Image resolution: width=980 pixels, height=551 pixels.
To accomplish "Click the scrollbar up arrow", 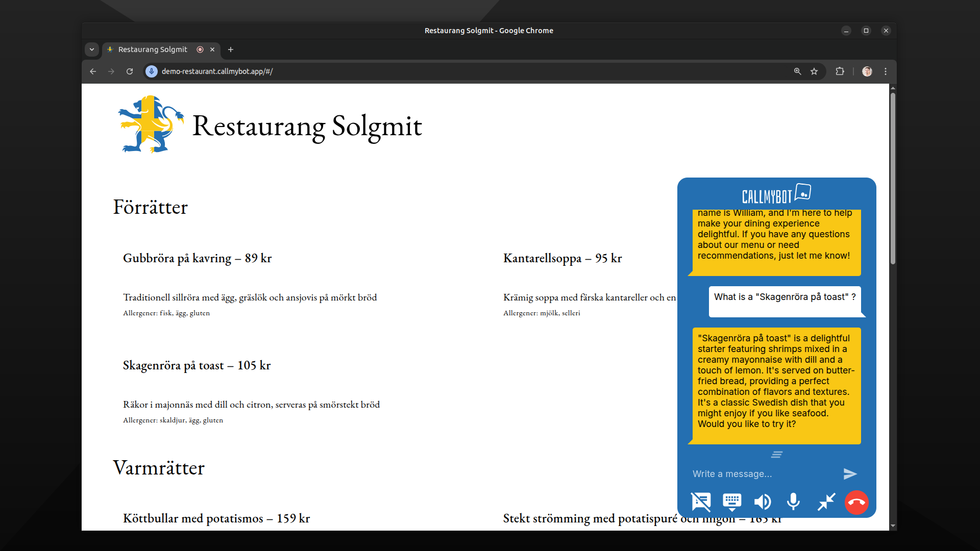I will coord(893,88).
